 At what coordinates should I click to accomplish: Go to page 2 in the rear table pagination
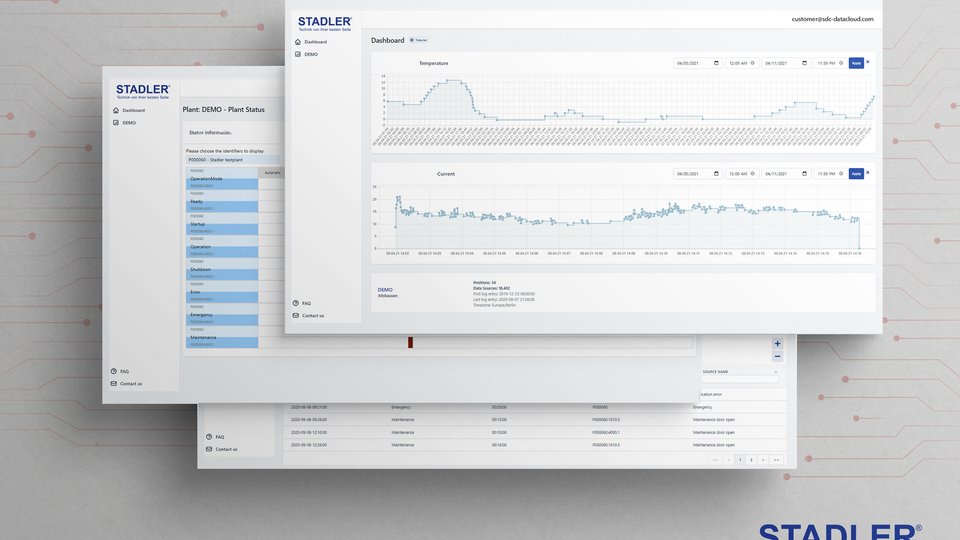tap(751, 459)
